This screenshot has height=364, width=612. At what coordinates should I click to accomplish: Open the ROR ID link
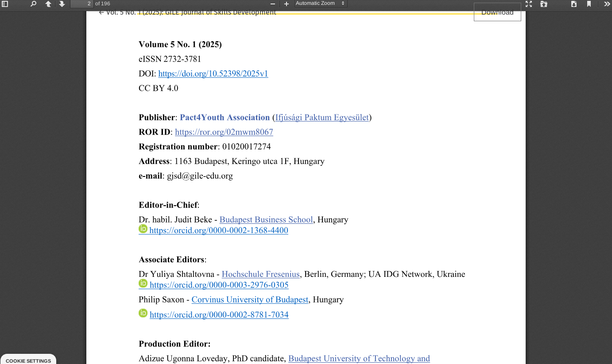click(x=224, y=132)
